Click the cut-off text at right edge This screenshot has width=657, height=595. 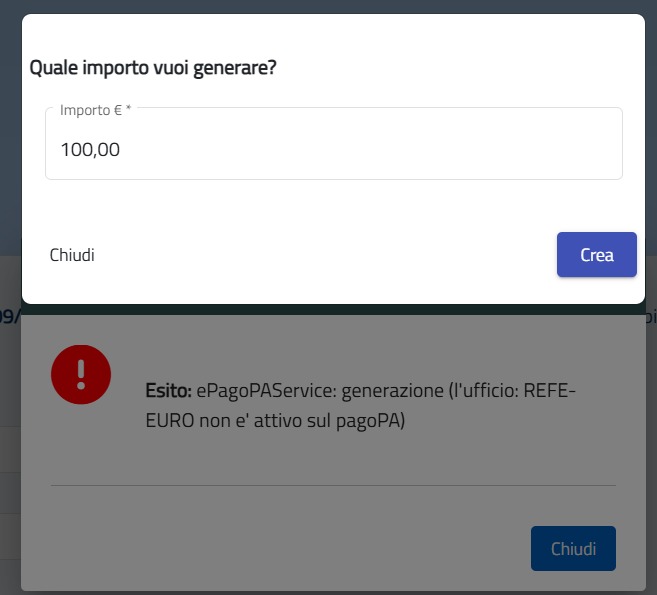click(651, 316)
